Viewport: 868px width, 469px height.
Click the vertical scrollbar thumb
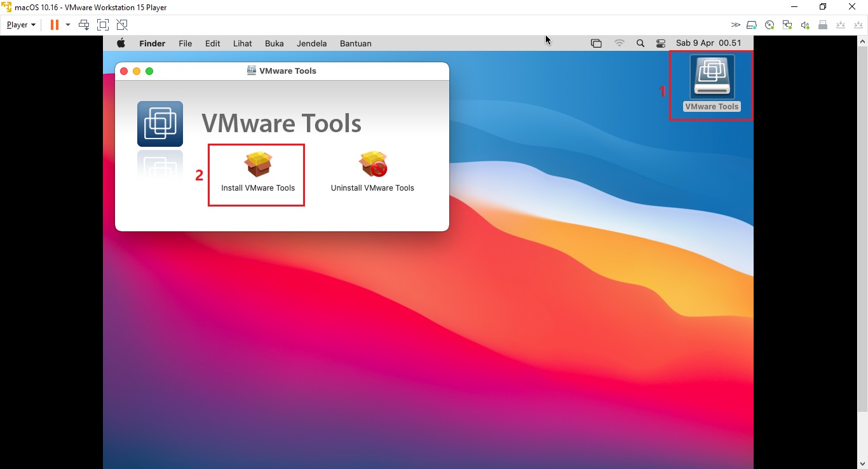pyautogui.click(x=863, y=229)
